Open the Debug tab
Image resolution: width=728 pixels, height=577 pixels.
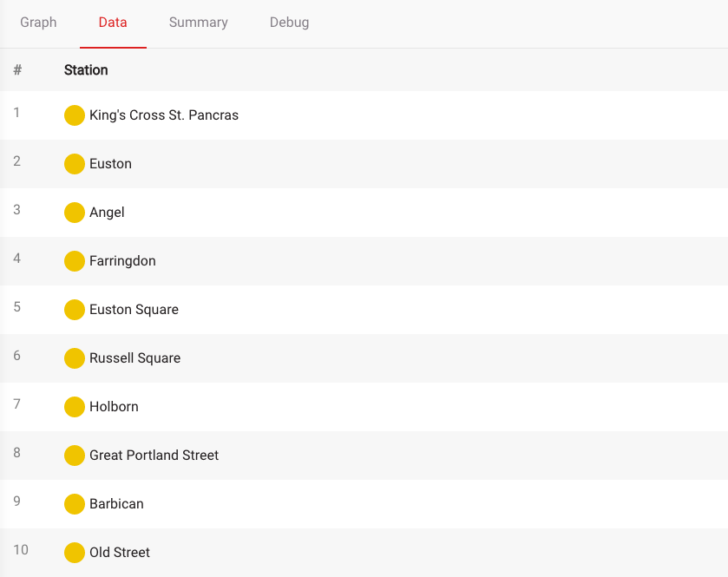click(x=289, y=23)
